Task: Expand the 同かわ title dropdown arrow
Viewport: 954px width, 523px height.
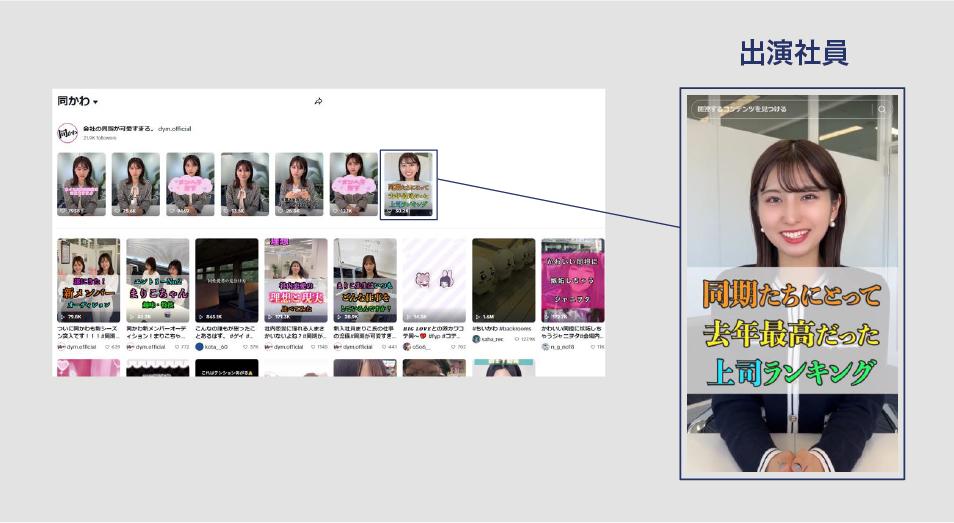Action: pos(96,103)
